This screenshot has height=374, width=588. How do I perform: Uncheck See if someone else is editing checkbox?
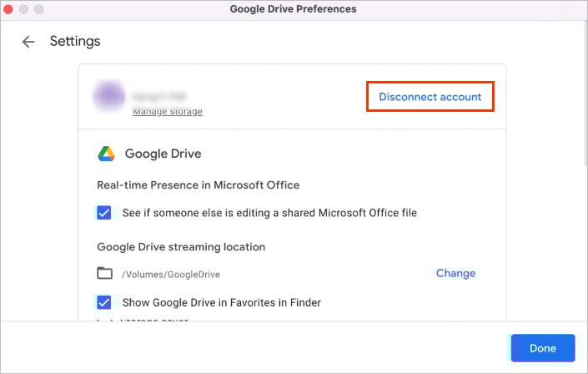pos(104,213)
